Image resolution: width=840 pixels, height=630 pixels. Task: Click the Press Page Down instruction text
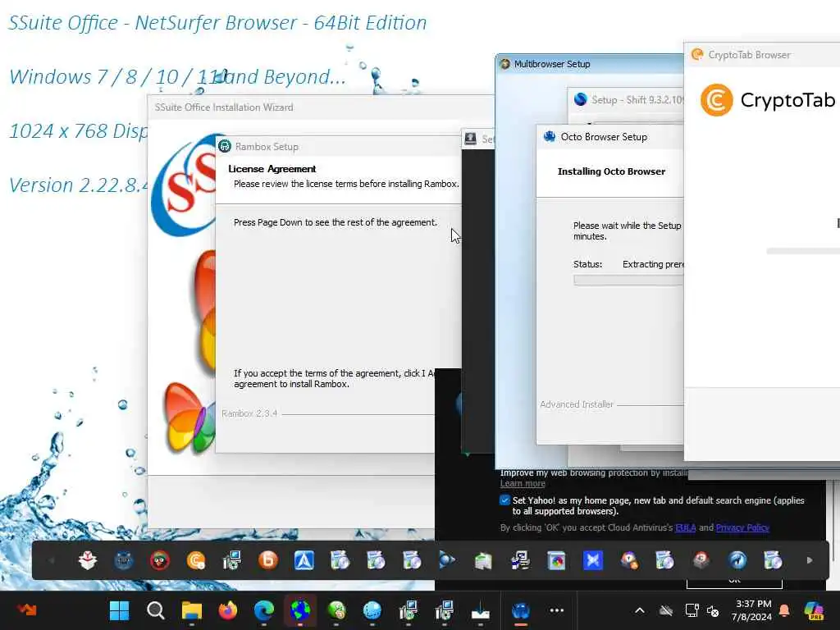coord(336,222)
